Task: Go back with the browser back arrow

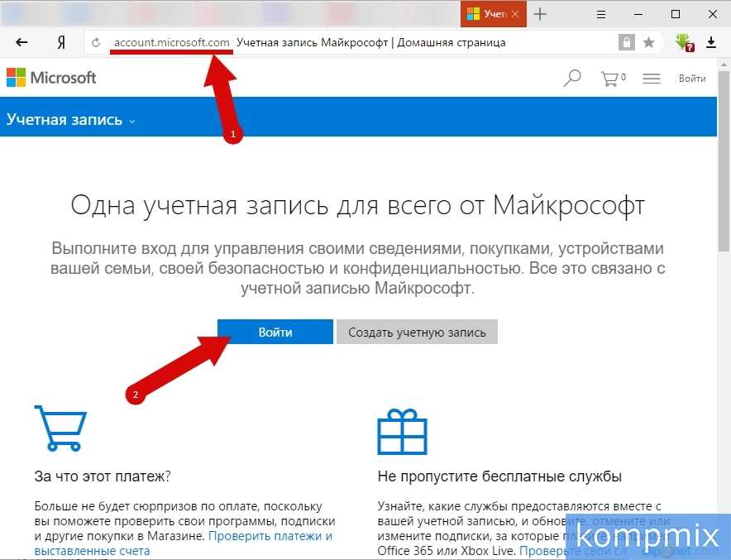Action: pyautogui.click(x=21, y=43)
